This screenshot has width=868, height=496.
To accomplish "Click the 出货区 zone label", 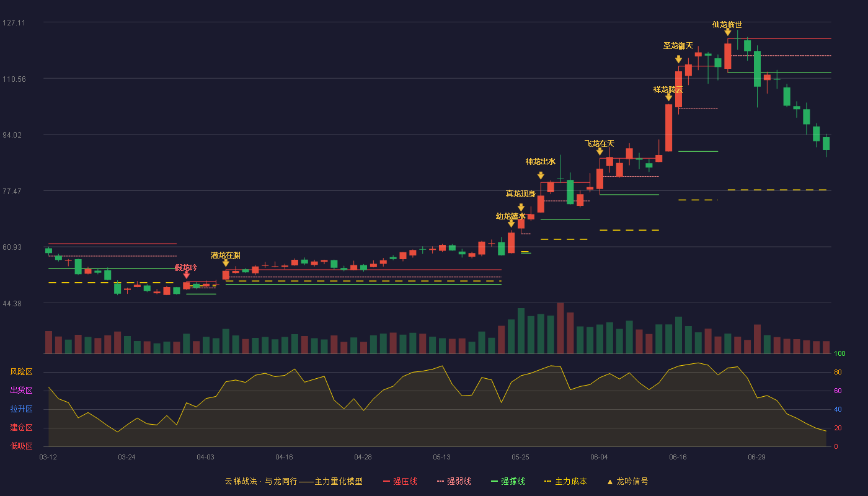I will 21,391.
